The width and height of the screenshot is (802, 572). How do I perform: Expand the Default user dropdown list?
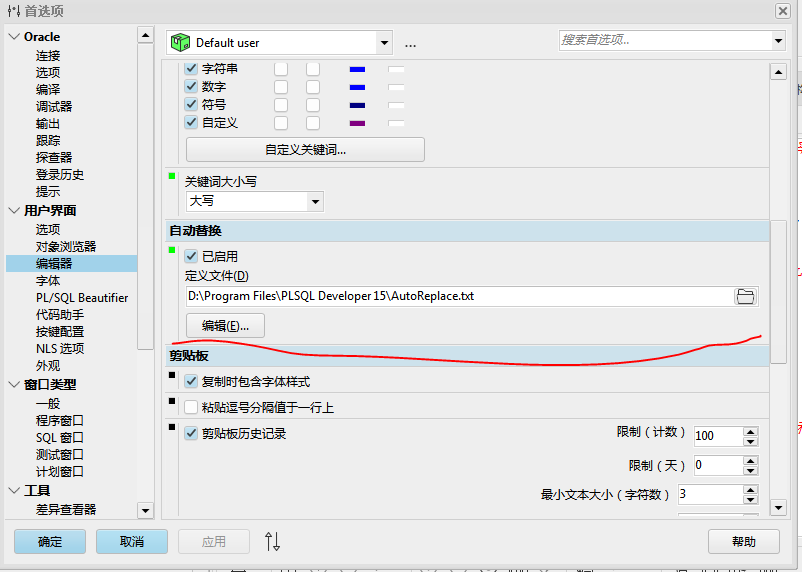click(384, 43)
